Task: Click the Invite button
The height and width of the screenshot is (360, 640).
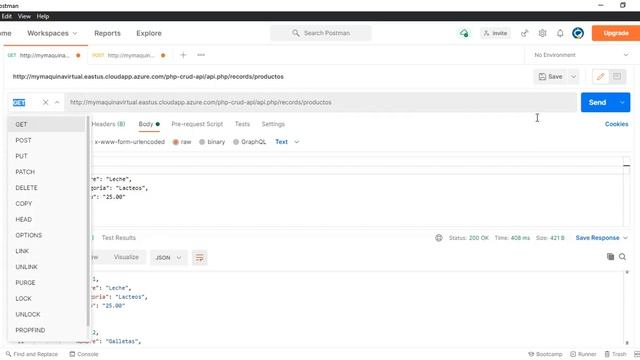Action: (x=496, y=33)
